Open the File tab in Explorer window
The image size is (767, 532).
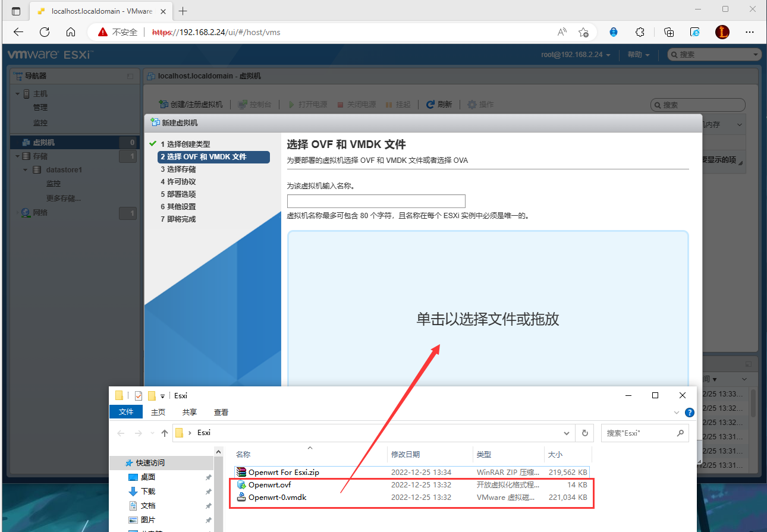click(126, 412)
